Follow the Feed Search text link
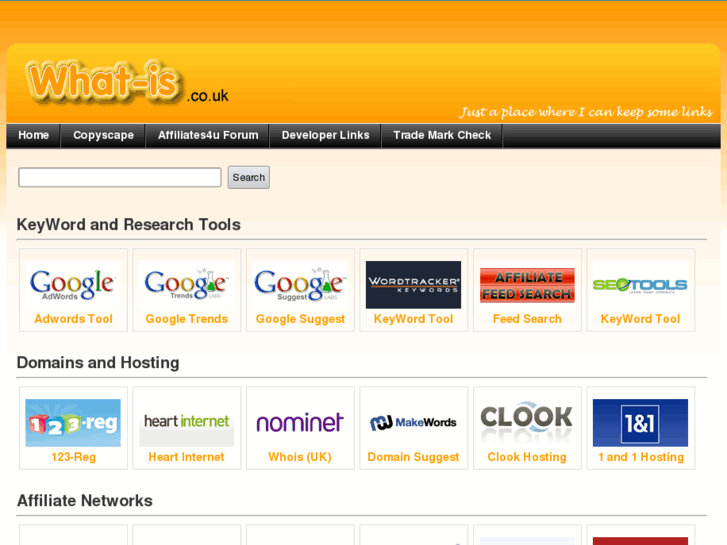Image resolution: width=727 pixels, height=545 pixels. pyautogui.click(x=527, y=319)
